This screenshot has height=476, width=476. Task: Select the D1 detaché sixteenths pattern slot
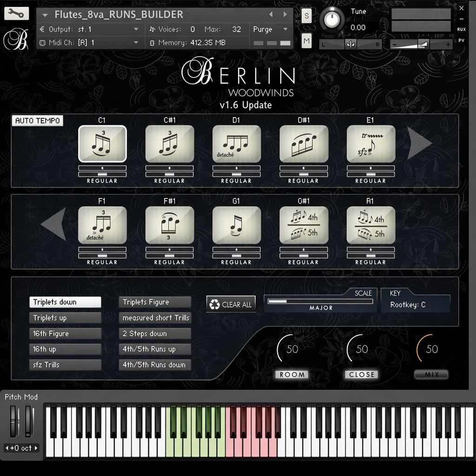coord(237,144)
